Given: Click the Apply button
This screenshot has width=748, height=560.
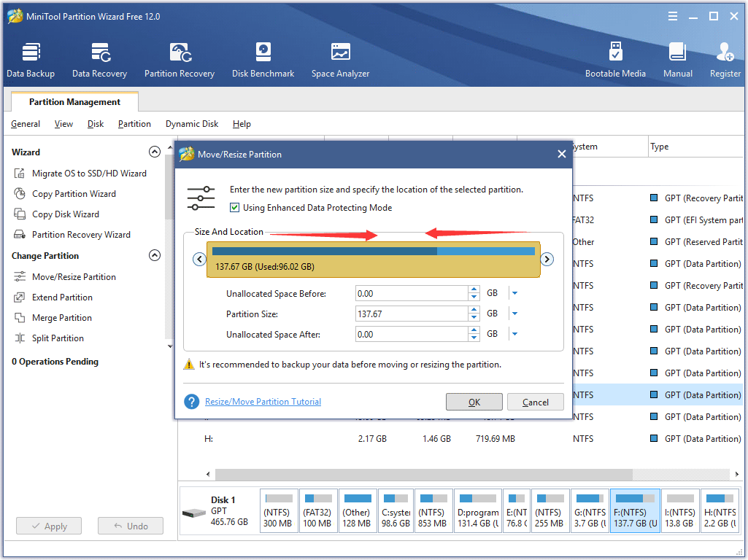Looking at the screenshot, I should pos(49,526).
